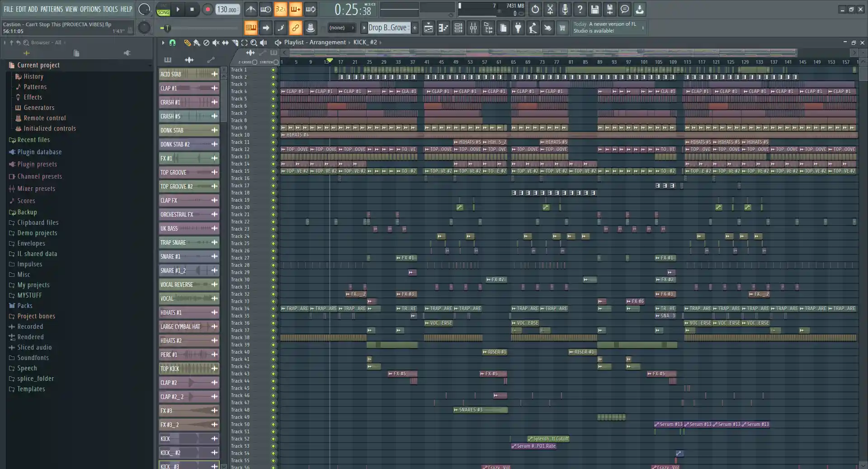This screenshot has height=469, width=868.
Task: Toggle loop recording
Action: pyautogui.click(x=310, y=9)
